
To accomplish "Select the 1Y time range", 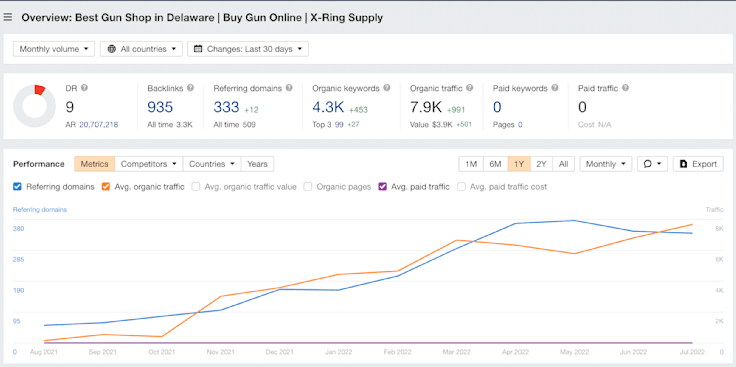I will pyautogui.click(x=519, y=164).
